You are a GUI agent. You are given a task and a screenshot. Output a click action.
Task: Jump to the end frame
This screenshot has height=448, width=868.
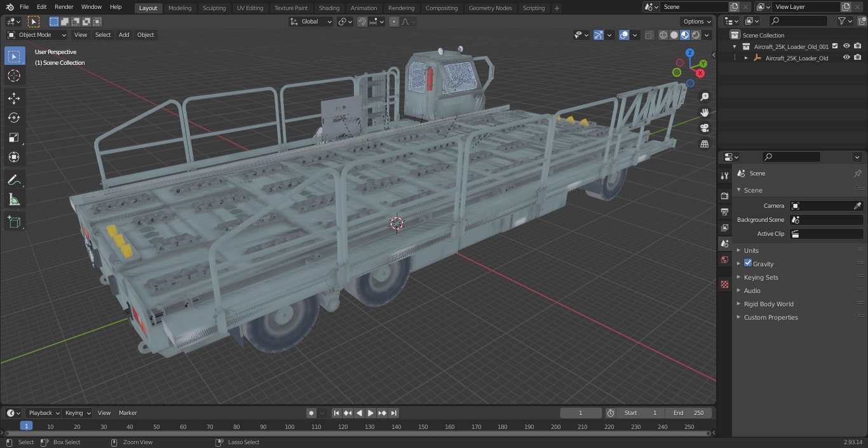click(394, 413)
